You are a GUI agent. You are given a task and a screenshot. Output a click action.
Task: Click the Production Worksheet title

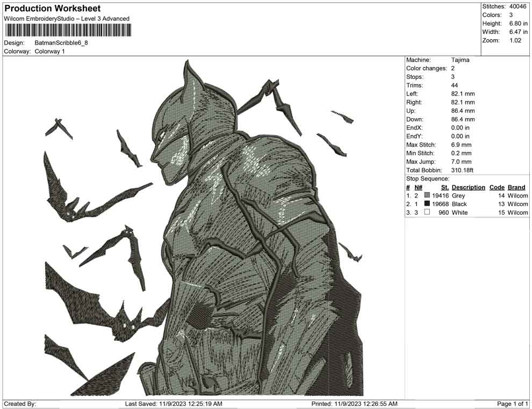coord(52,9)
